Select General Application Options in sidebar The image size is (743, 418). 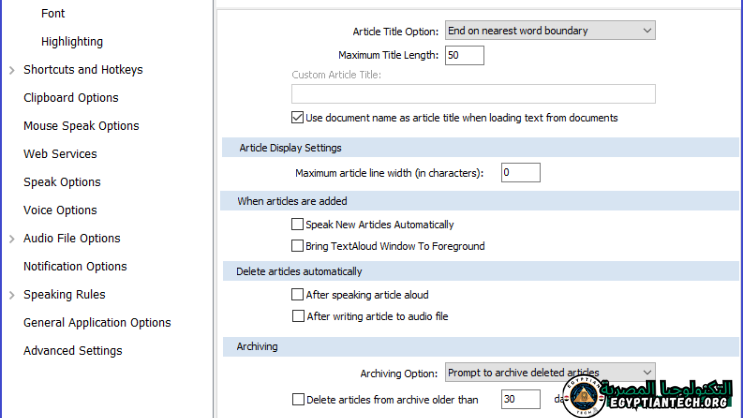click(x=97, y=323)
